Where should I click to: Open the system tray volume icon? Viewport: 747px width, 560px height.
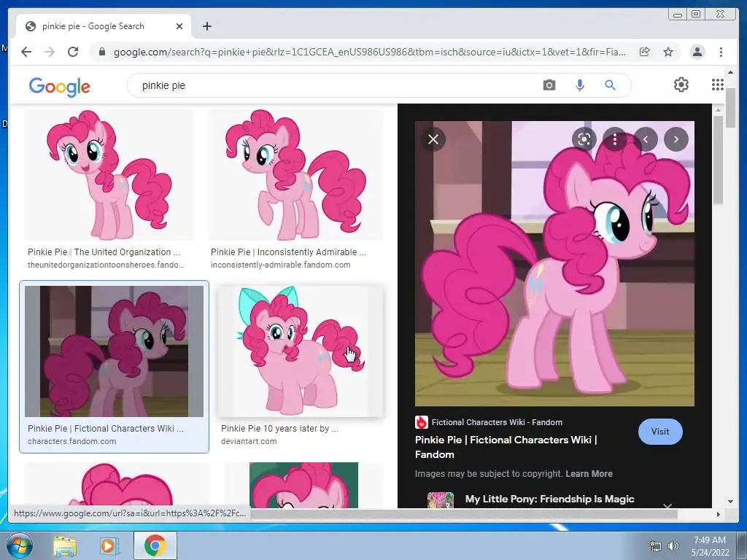point(673,546)
